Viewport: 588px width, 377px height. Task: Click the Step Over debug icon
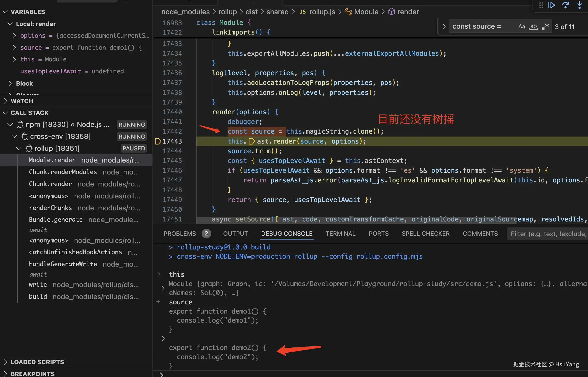(x=565, y=5)
